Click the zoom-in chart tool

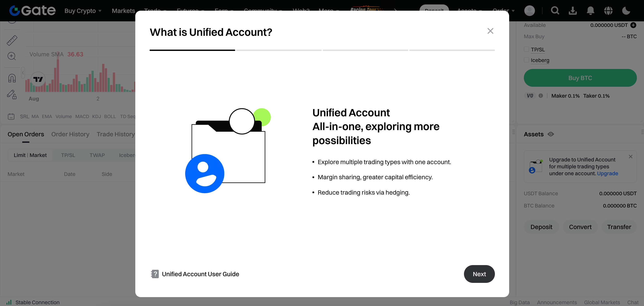(12, 56)
